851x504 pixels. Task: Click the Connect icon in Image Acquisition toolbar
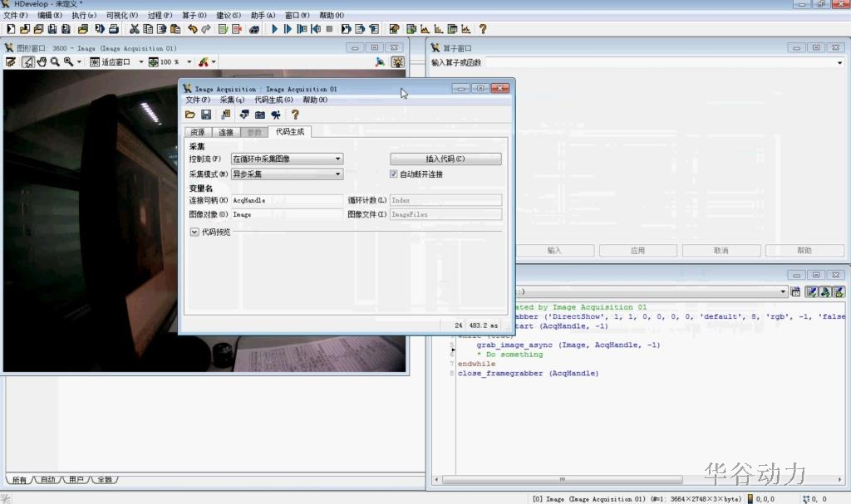[226, 115]
